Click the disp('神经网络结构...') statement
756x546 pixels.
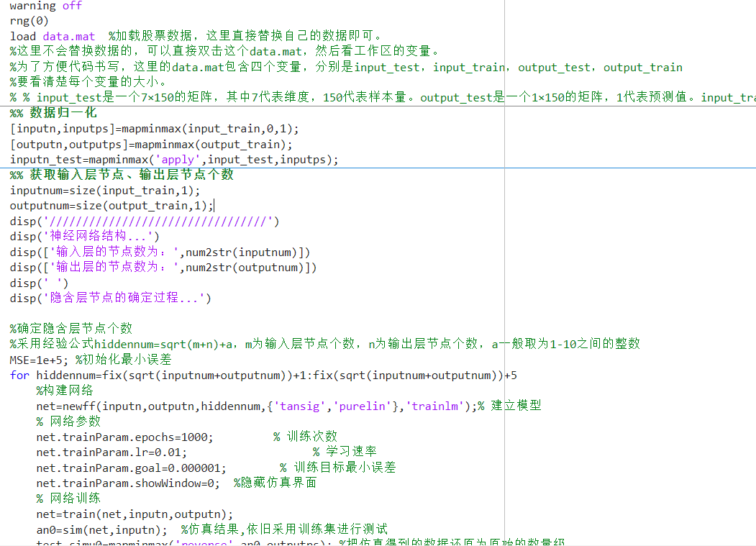tap(85, 236)
